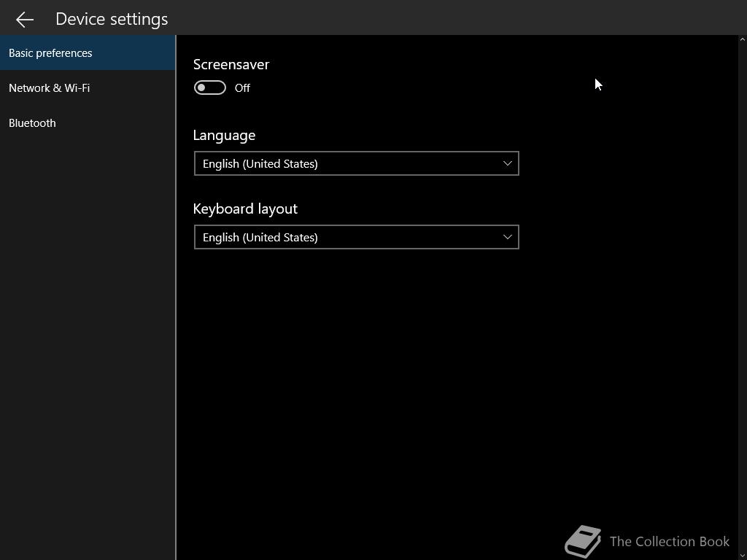
Task: Click the scrollbar down arrow
Action: (x=742, y=556)
